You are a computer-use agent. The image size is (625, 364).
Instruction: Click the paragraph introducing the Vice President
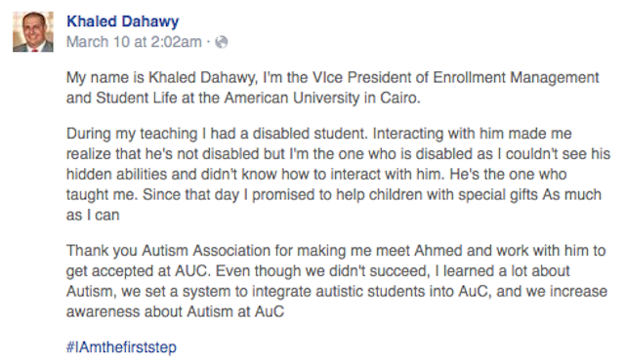[333, 88]
